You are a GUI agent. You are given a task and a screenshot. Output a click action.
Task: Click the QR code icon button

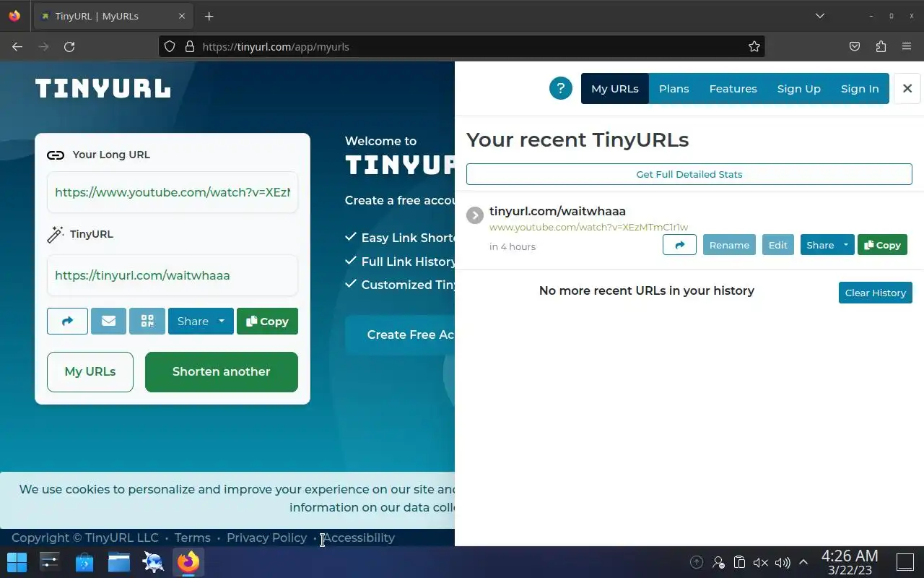[x=147, y=322]
